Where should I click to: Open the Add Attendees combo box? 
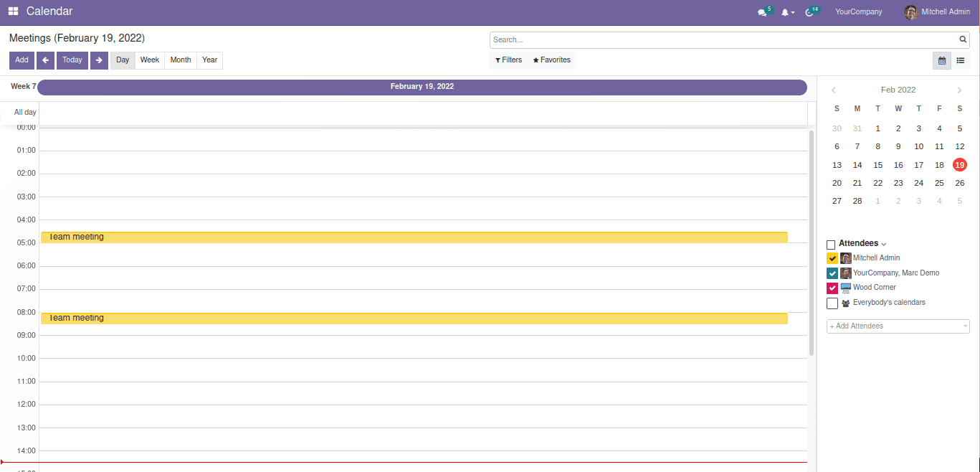[898, 326]
